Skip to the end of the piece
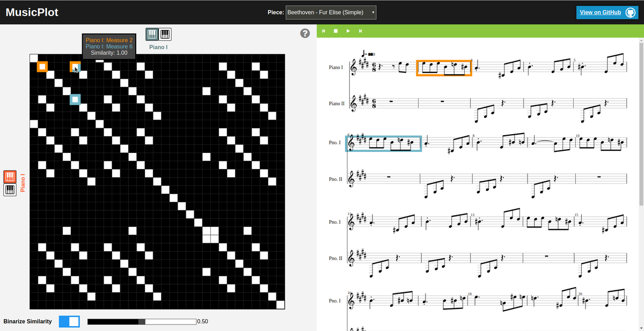The image size is (644, 331). point(361,31)
